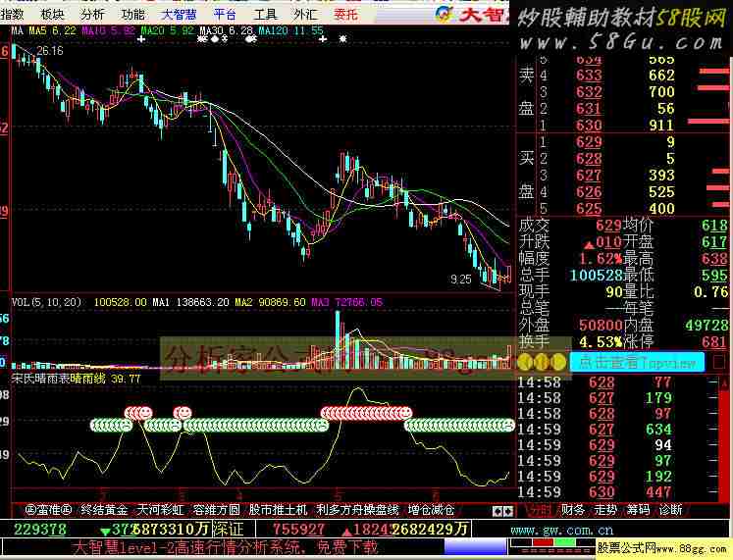Open the 大智慧 menu
This screenshot has height=560, width=733.
coord(179,15)
